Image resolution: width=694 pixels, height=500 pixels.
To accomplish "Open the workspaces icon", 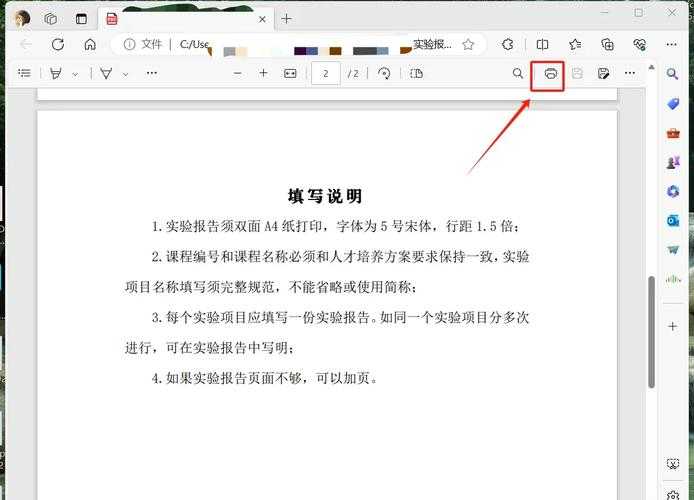I will pyautogui.click(x=51, y=19).
